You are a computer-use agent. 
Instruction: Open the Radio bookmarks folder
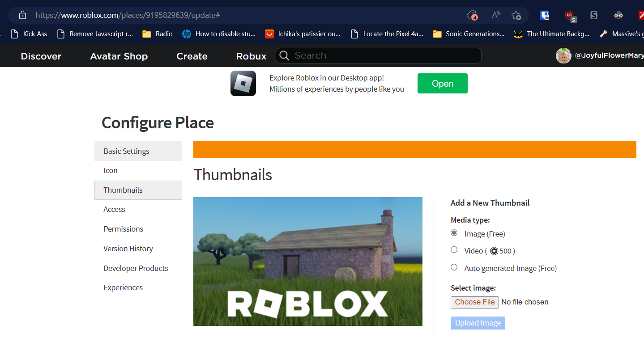(x=158, y=34)
